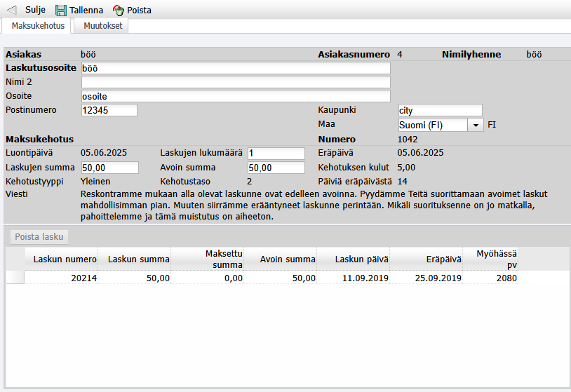
Task: Focus the empty Nimi 2 field
Action: [x=236, y=82]
